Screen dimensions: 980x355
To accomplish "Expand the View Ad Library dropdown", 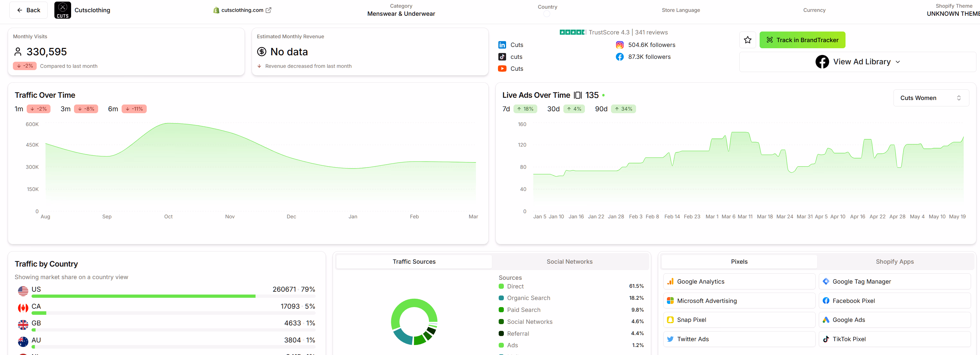I will tap(857, 61).
